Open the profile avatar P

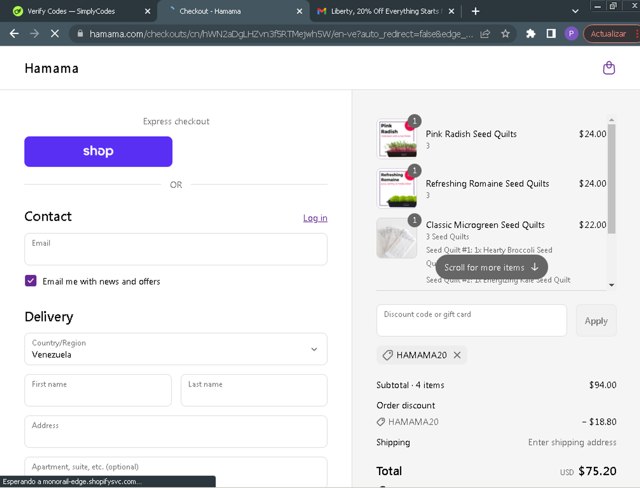pyautogui.click(x=571, y=33)
